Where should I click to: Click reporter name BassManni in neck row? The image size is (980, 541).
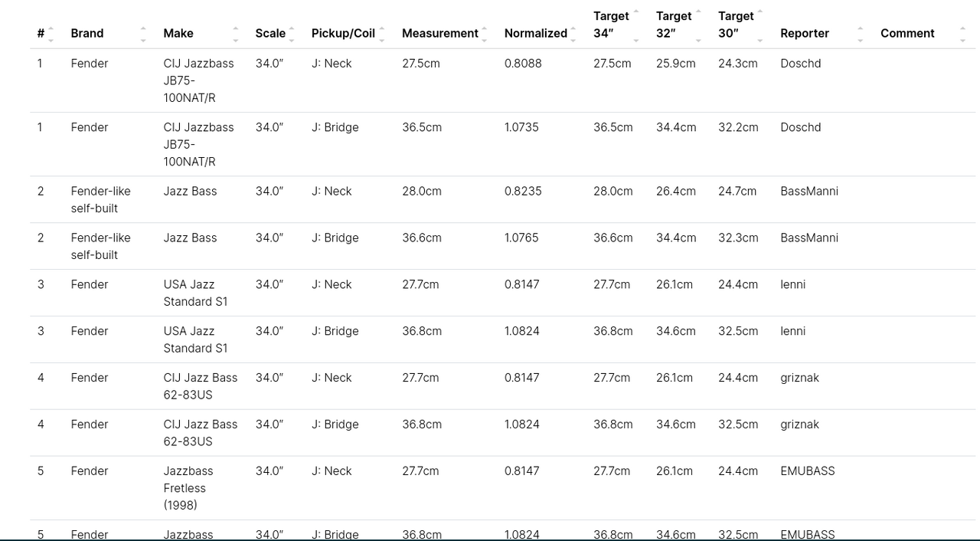pos(808,192)
